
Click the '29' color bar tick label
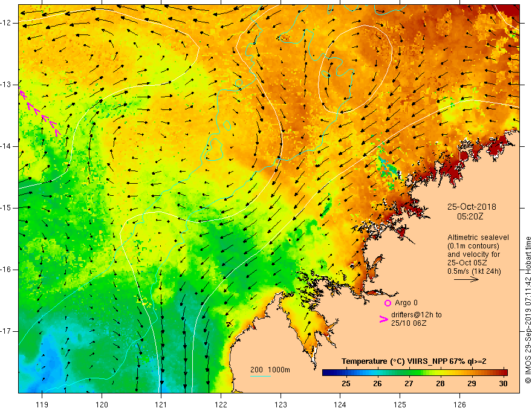pyautogui.click(x=472, y=384)
